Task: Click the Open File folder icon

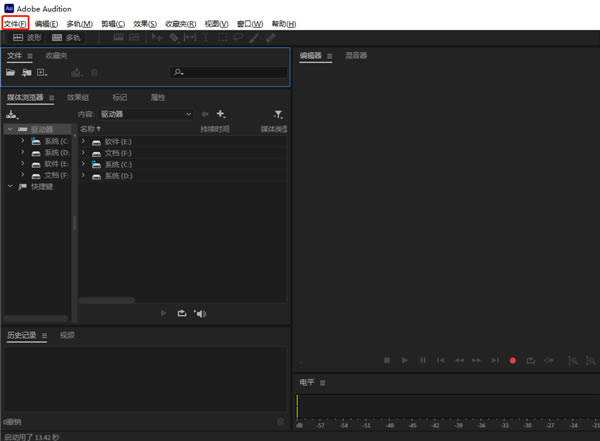Action: (x=11, y=73)
